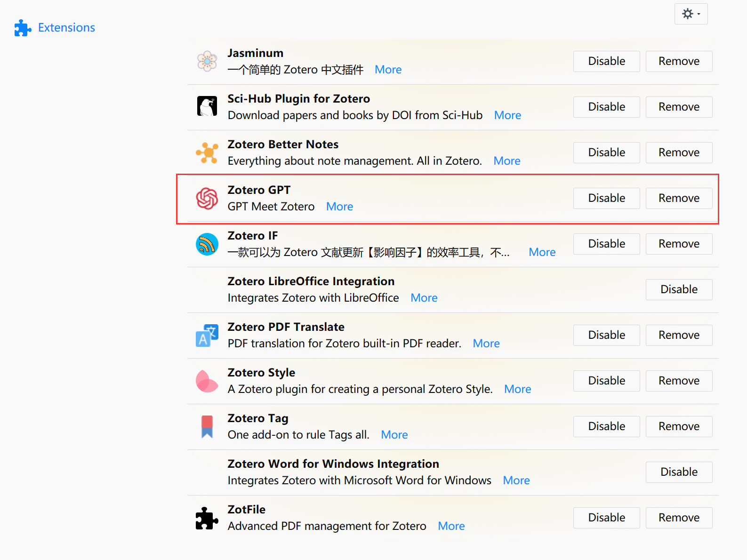
Task: Disable the Zotero Tag extension
Action: point(606,426)
